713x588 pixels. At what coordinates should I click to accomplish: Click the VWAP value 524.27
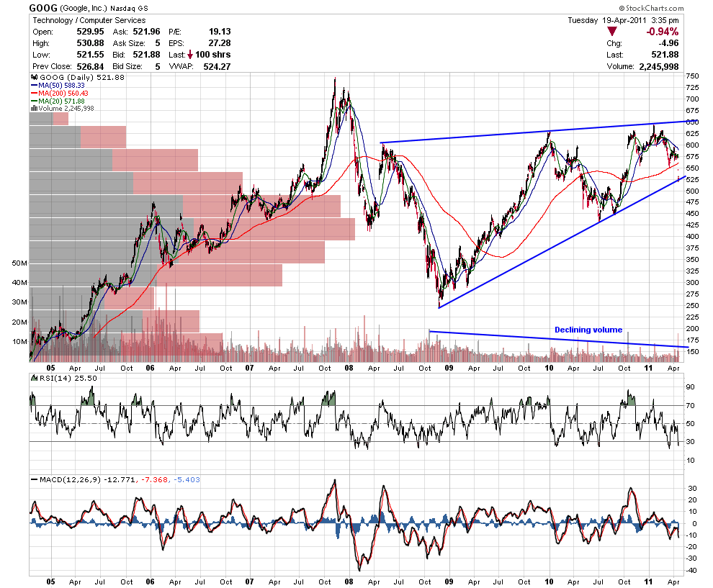(217, 66)
